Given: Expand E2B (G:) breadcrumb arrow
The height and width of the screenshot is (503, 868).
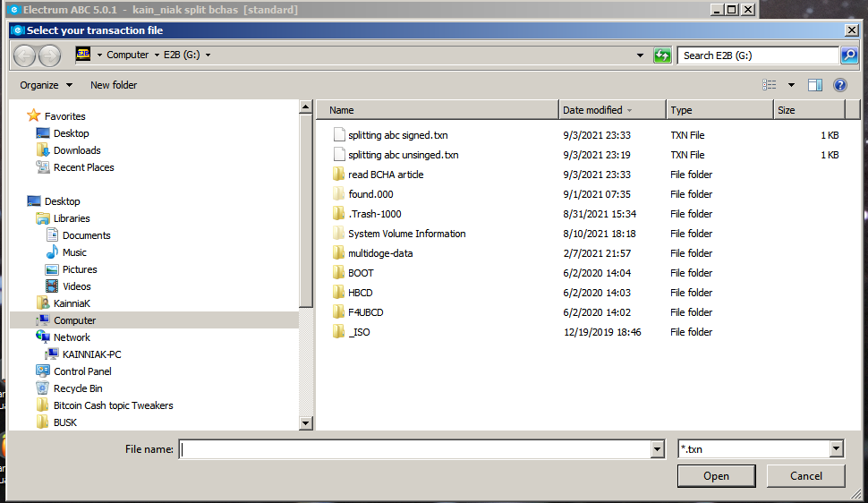Looking at the screenshot, I should [x=208, y=55].
